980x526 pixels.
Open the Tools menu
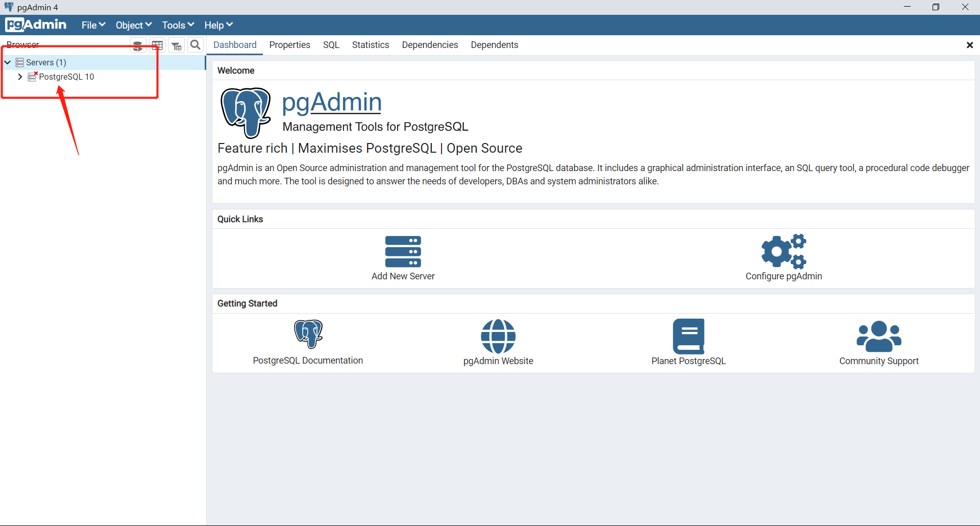coord(178,25)
